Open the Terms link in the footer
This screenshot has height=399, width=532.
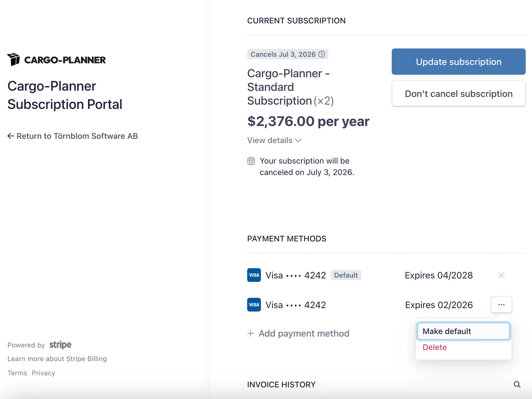17,373
